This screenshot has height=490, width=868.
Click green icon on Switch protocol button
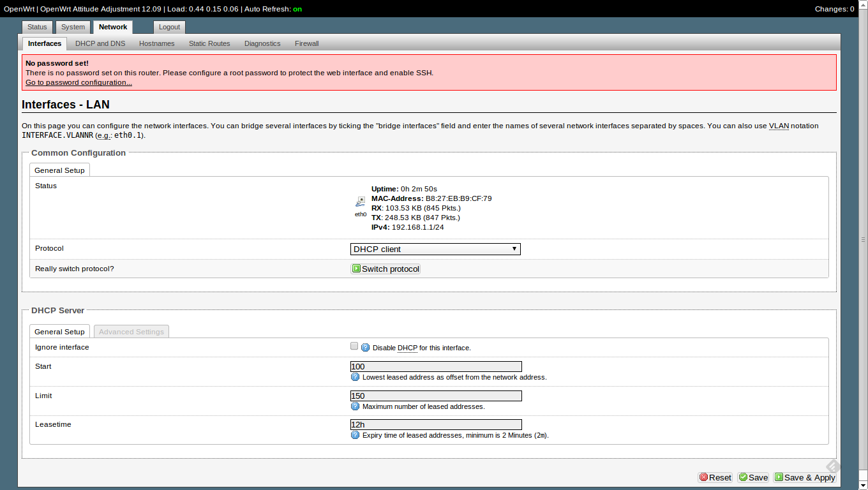click(356, 269)
